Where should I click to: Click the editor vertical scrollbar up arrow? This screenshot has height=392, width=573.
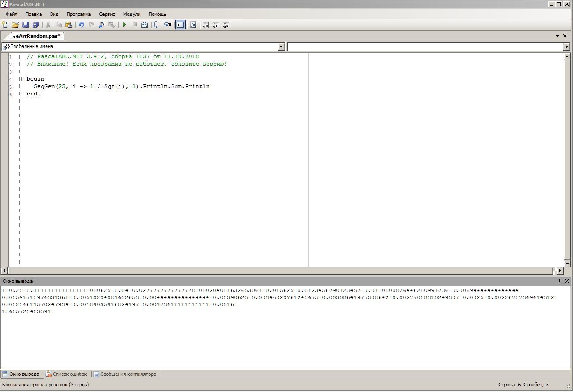(x=567, y=56)
